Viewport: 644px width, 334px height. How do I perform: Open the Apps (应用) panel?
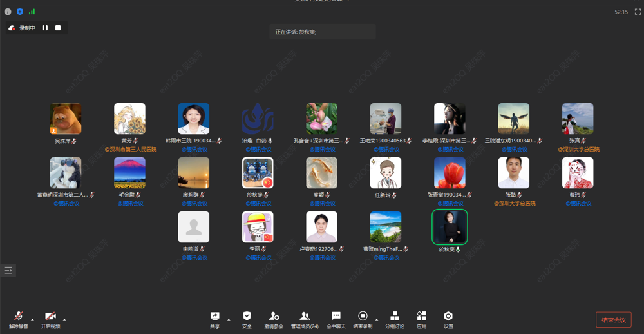(x=421, y=319)
